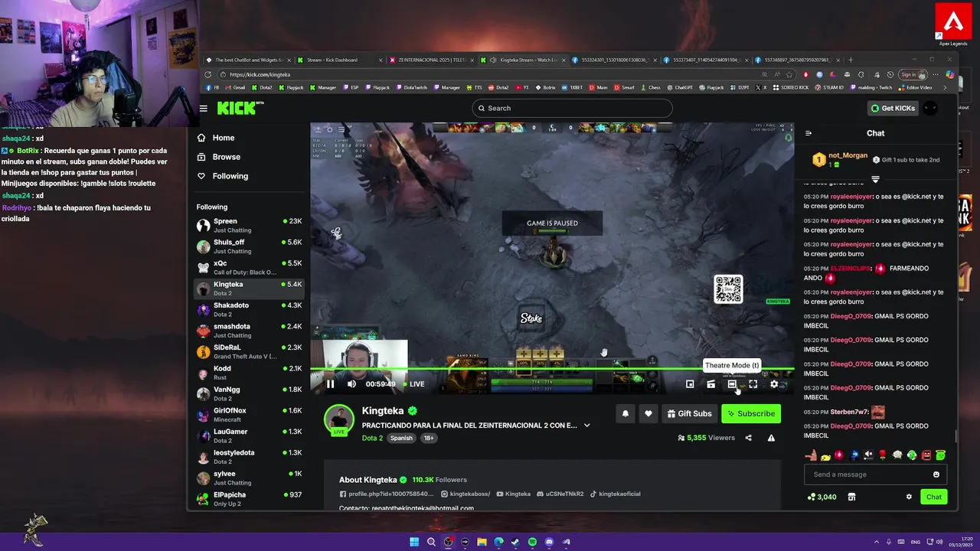Image resolution: width=980 pixels, height=551 pixels.
Task: Expand the stream title chevron
Action: point(587,425)
